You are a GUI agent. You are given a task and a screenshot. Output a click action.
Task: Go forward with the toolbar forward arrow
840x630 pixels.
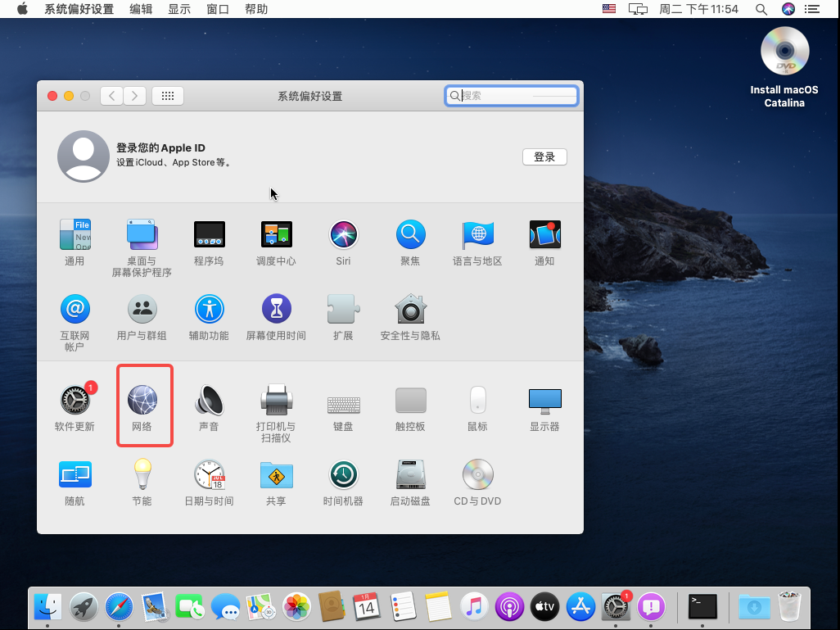[x=134, y=96]
